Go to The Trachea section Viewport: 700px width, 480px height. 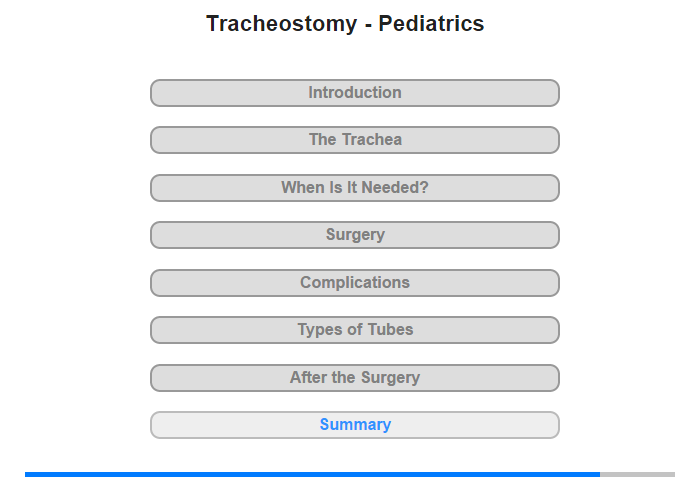354,140
